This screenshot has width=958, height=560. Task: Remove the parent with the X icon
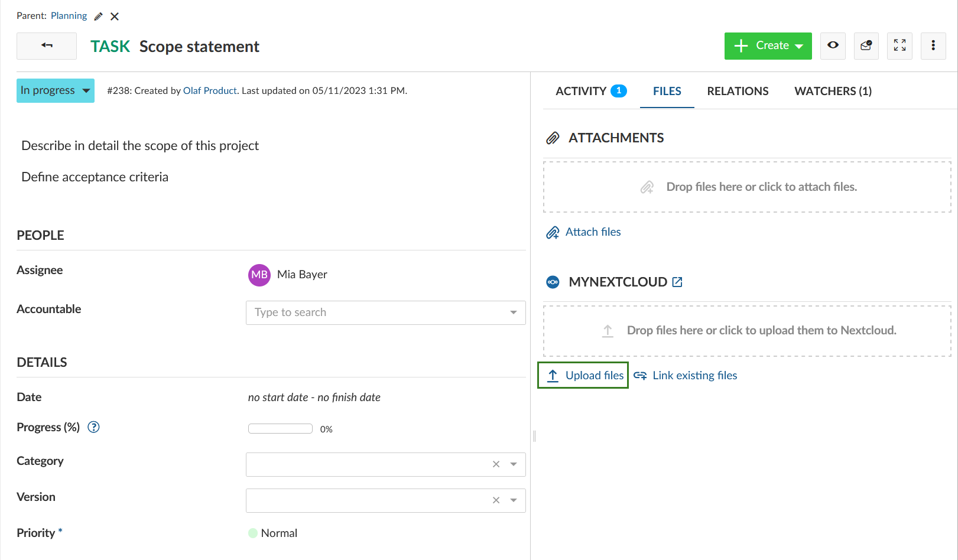(115, 17)
